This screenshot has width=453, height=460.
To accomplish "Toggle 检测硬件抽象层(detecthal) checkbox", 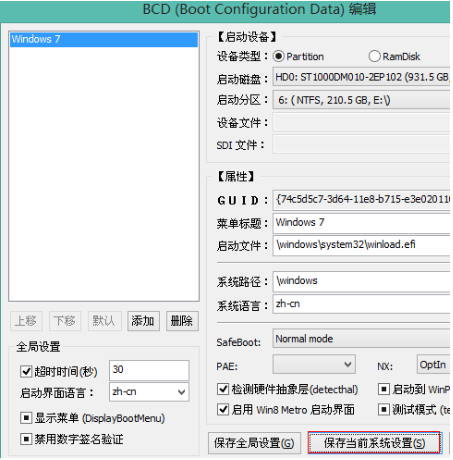I will click(x=223, y=389).
